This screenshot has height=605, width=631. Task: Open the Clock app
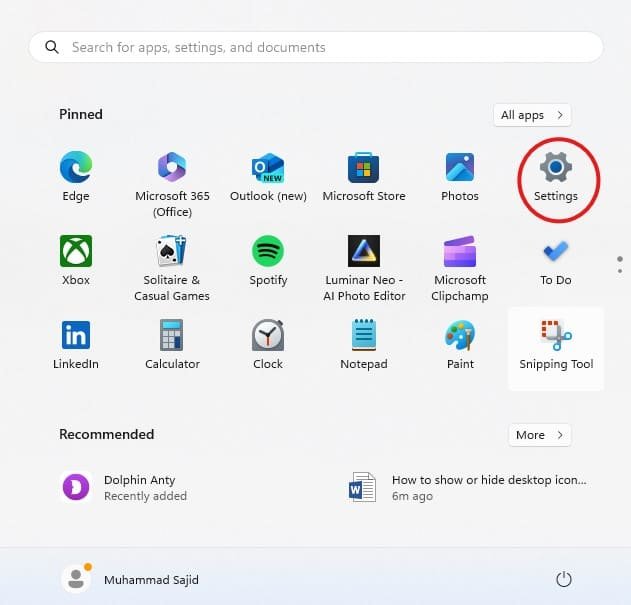pos(268,344)
